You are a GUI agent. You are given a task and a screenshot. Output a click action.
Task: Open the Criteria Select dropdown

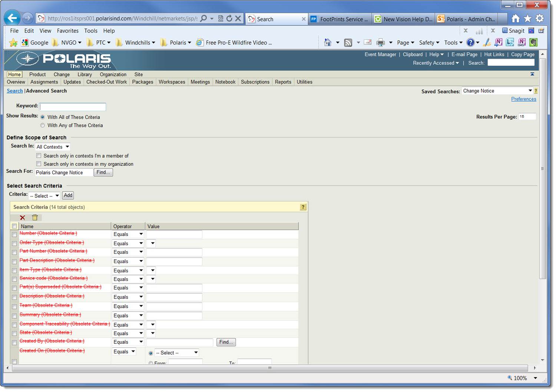[x=44, y=196]
